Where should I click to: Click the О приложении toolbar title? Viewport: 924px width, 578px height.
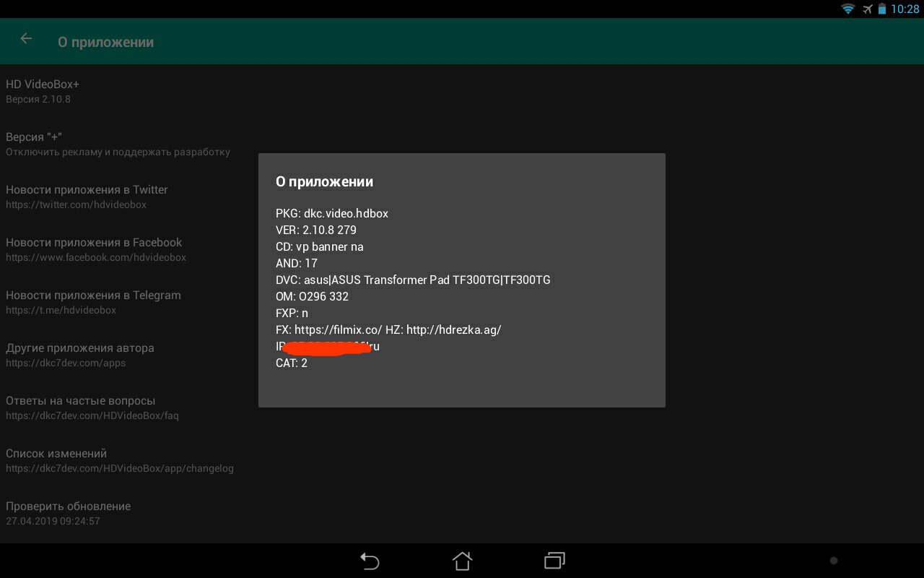pos(105,43)
